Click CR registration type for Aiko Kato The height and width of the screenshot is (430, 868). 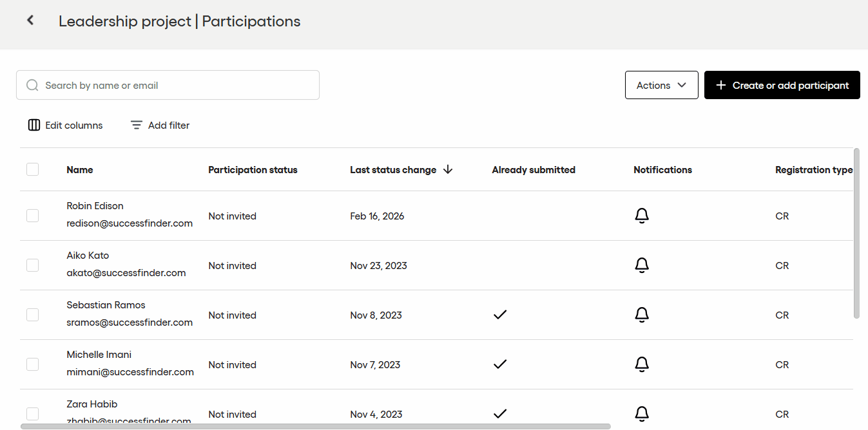782,266
